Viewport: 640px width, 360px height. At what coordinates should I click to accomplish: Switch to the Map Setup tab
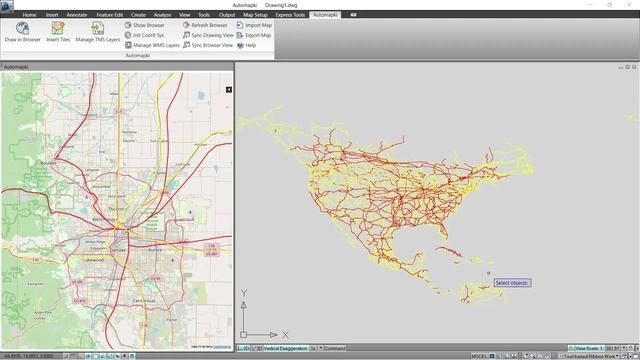(256, 15)
